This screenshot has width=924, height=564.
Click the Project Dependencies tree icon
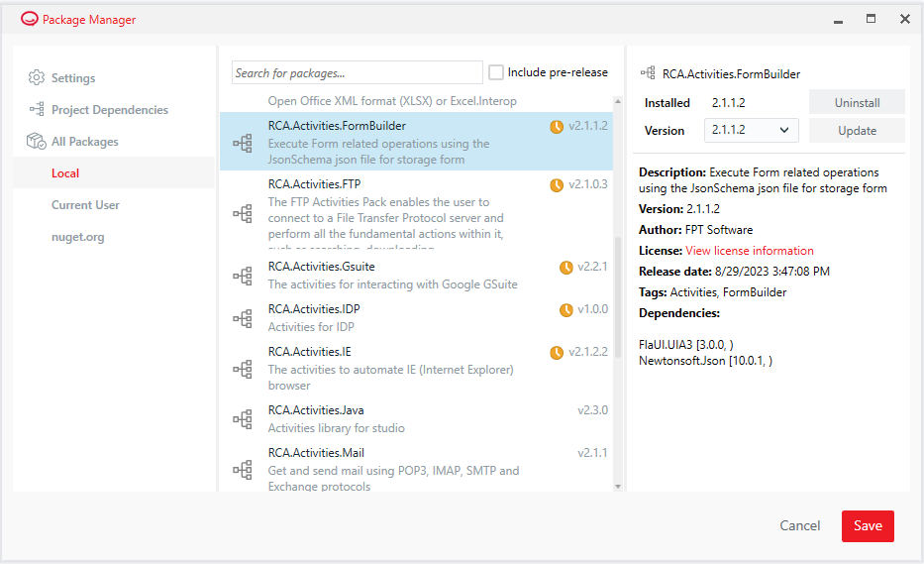37,109
